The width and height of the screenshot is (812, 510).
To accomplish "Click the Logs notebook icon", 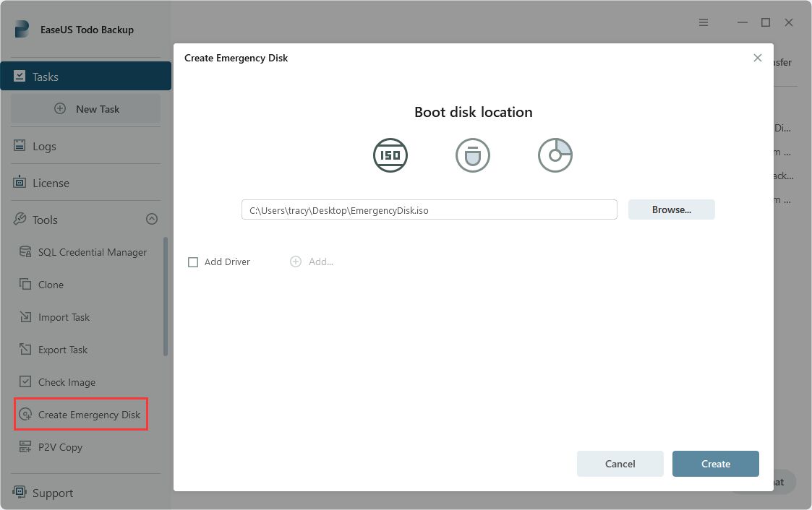I will coord(20,145).
